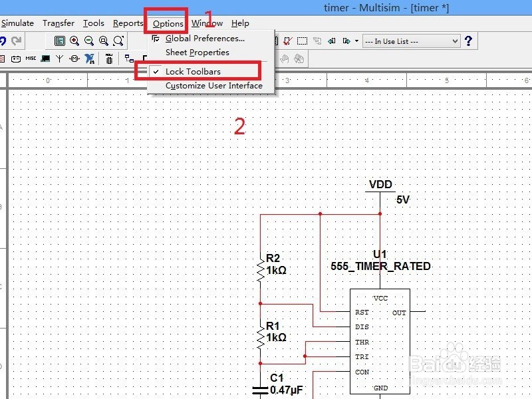Choose Customize User Interface entry
This screenshot has height=399, width=532.
coord(213,86)
